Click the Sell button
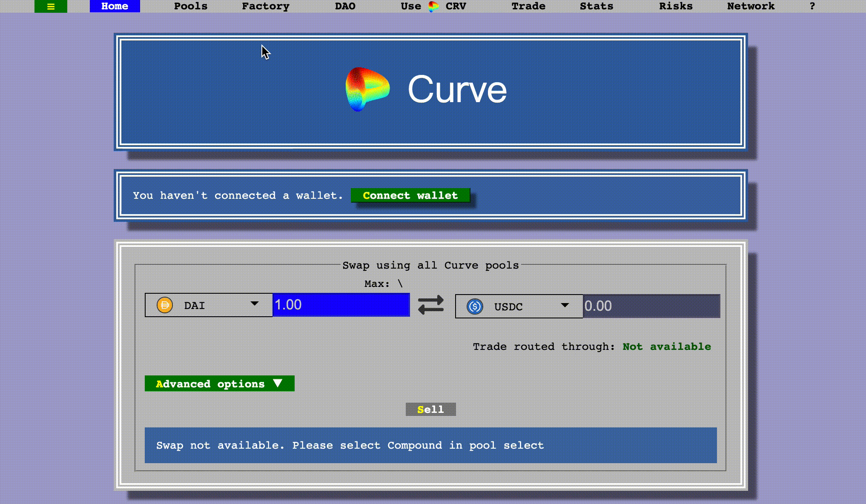The width and height of the screenshot is (866, 504). pyautogui.click(x=430, y=409)
